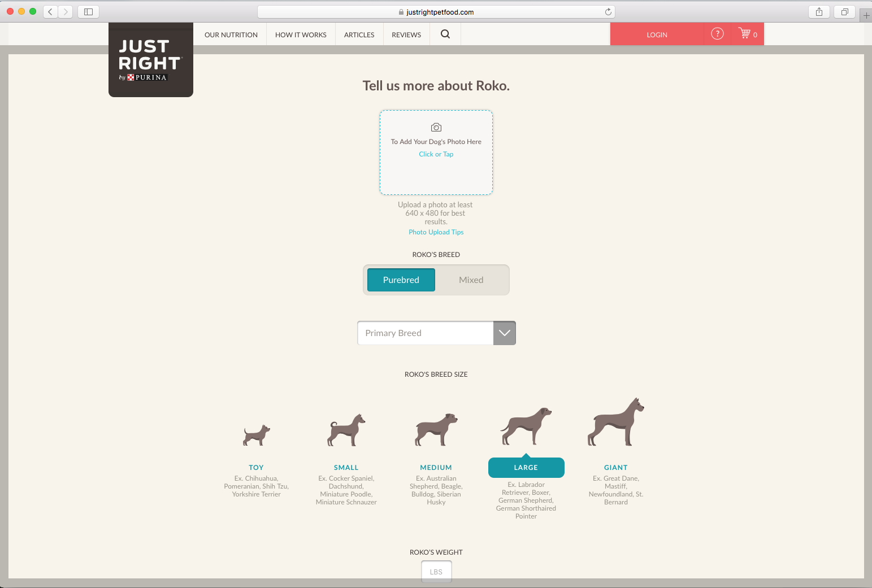Open the Photo Upload Tips link
The width and height of the screenshot is (872, 588).
pyautogui.click(x=436, y=232)
